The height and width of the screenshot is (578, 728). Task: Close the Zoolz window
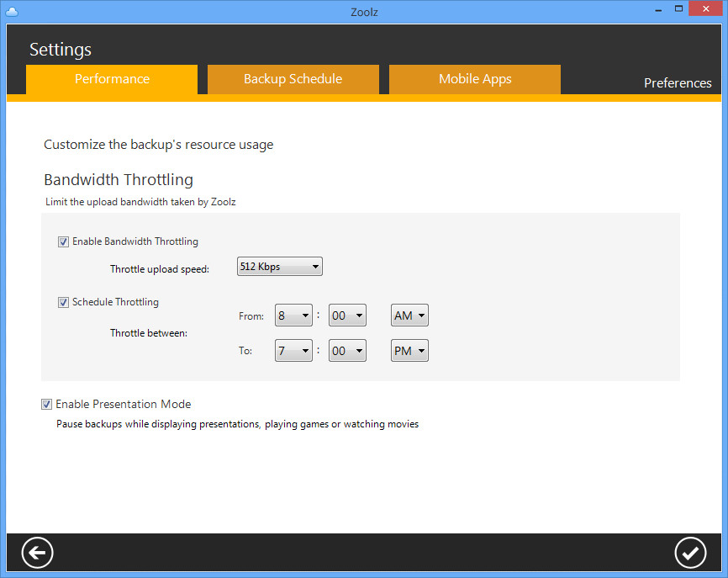(x=705, y=8)
